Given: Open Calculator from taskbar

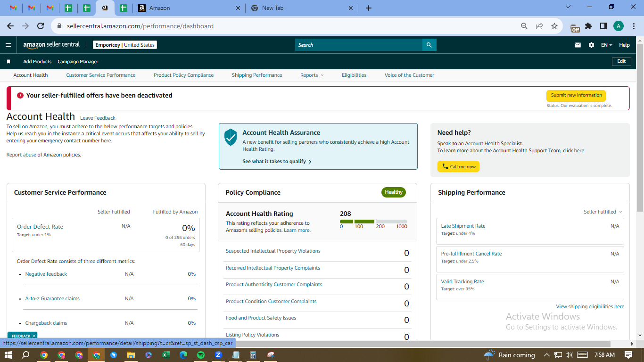Looking at the screenshot, I should click(x=253, y=354).
